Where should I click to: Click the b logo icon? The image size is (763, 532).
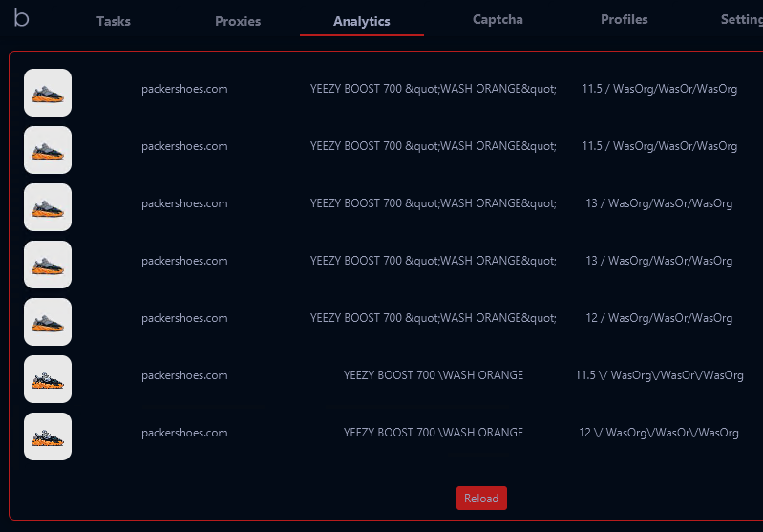(21, 17)
